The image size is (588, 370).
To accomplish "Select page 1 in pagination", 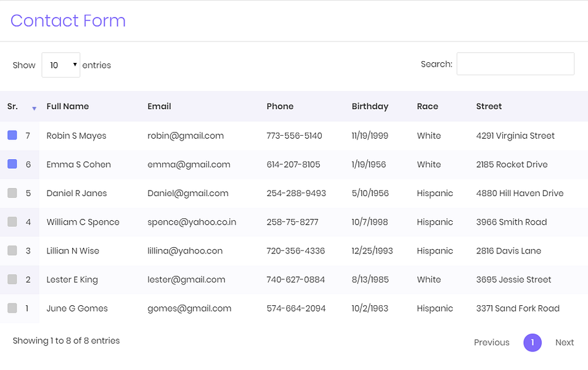I will pyautogui.click(x=533, y=342).
